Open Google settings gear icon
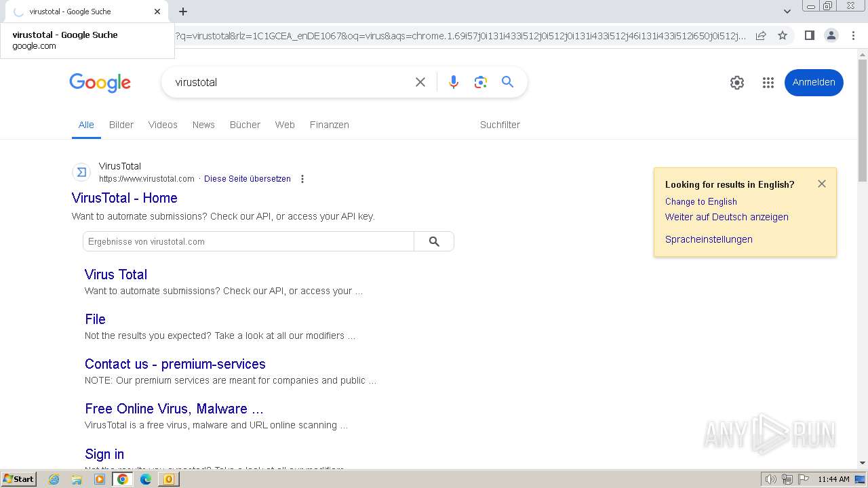 coord(737,83)
